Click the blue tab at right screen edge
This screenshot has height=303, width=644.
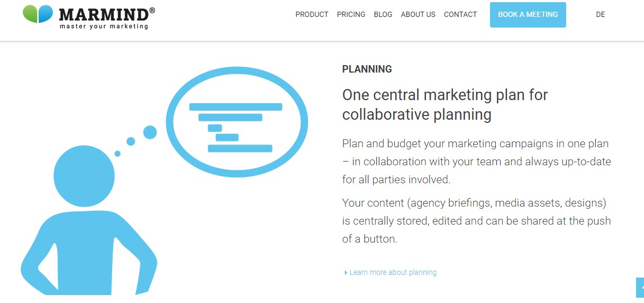[640, 287]
